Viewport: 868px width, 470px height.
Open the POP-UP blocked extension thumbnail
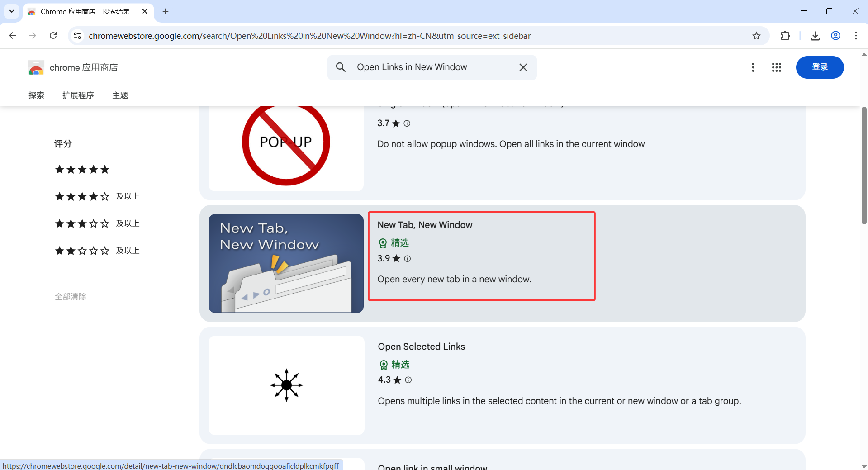(x=286, y=148)
